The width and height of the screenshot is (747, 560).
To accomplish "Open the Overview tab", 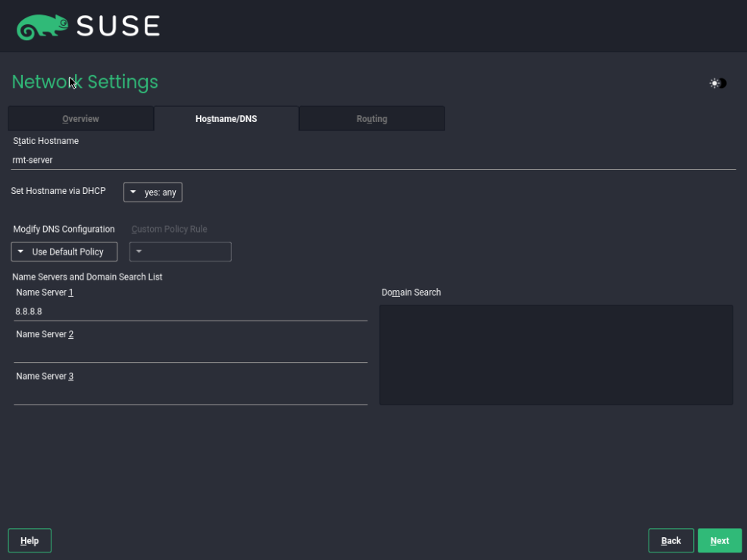I will point(80,119).
